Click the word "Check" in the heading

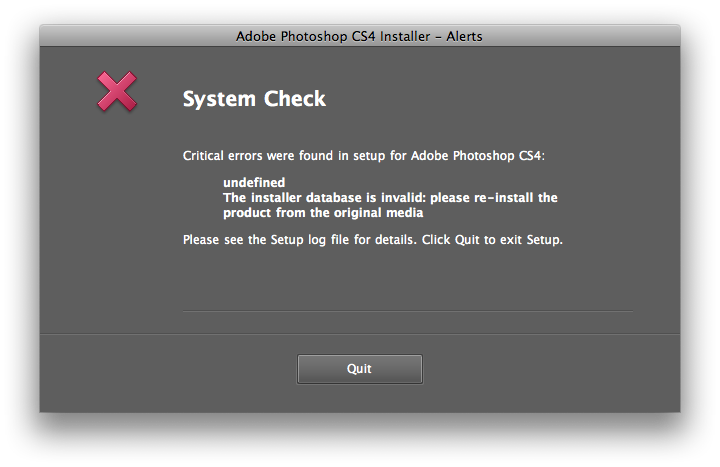(x=295, y=99)
